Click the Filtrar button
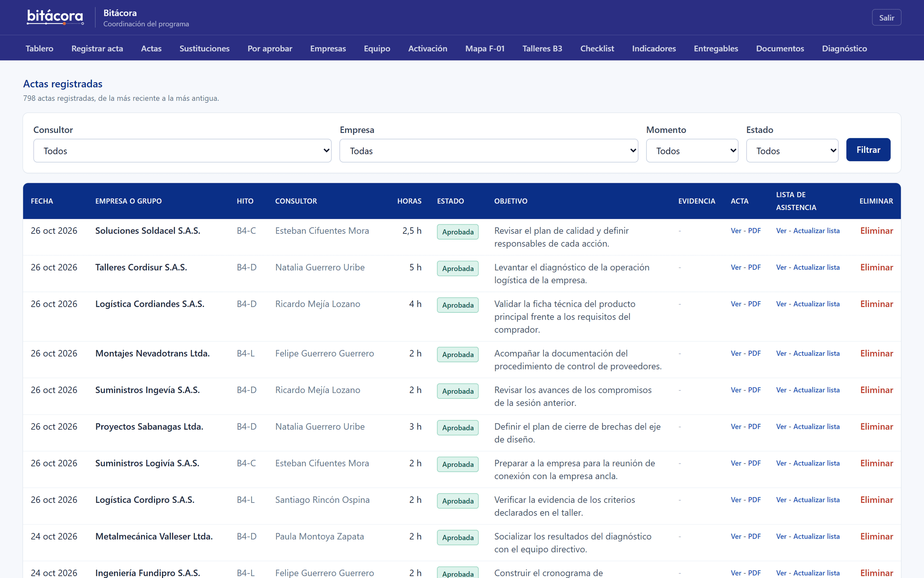The width and height of the screenshot is (924, 578). [868, 150]
